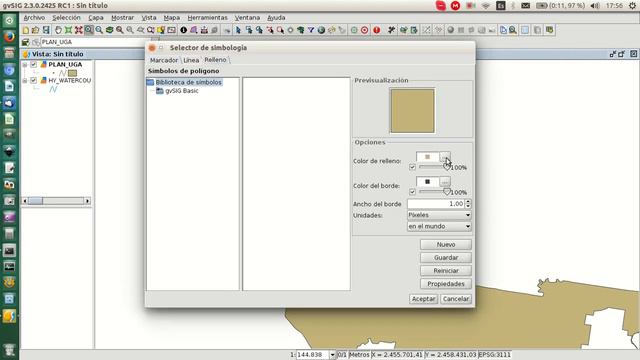The image size is (640, 360).
Task: Open the 'en el mundo' dropdown
Action: [439, 226]
